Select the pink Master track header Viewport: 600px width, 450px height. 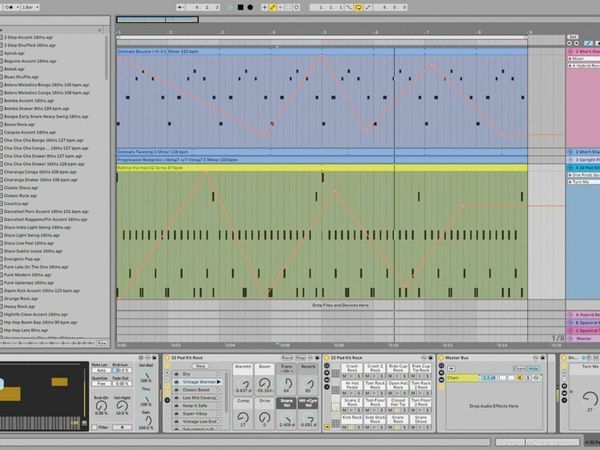(584, 339)
